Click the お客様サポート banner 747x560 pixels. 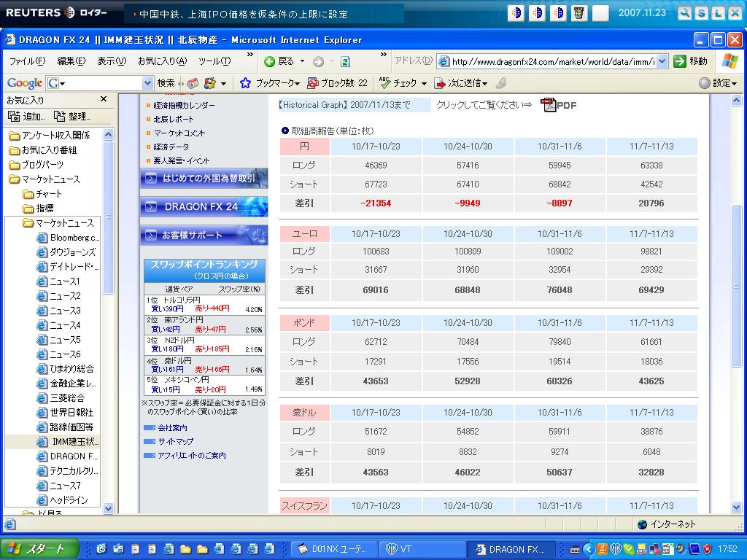204,235
